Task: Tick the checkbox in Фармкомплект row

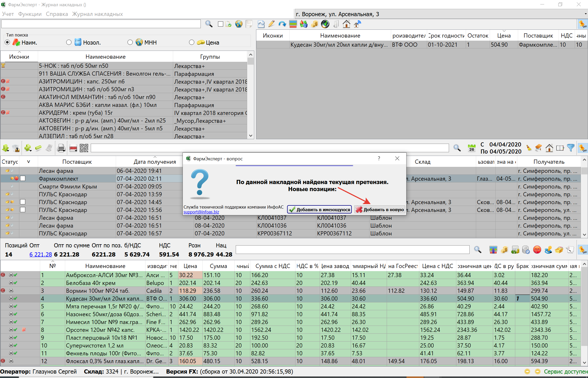Action: [x=23, y=179]
